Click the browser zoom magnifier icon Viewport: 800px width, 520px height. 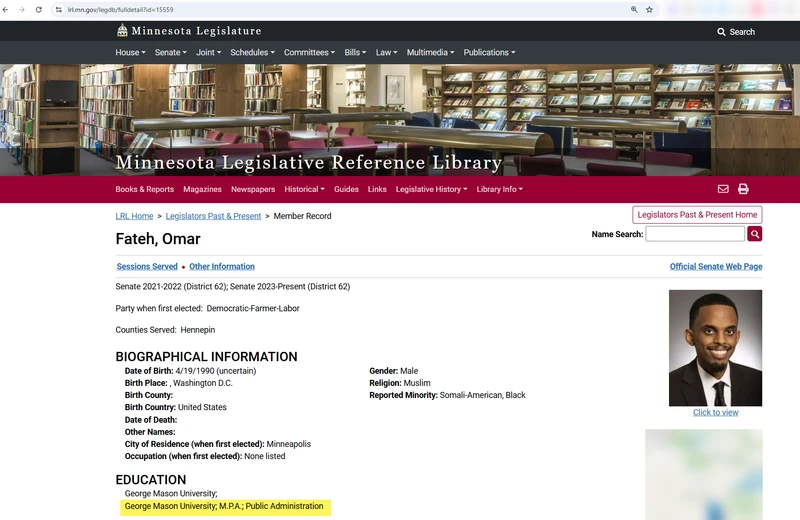(x=634, y=9)
